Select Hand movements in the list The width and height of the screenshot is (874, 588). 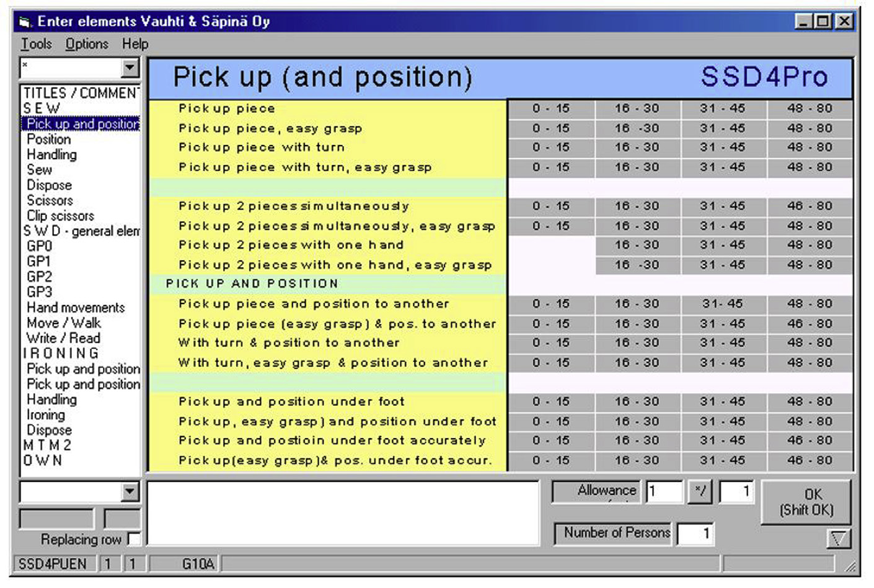tap(76, 307)
